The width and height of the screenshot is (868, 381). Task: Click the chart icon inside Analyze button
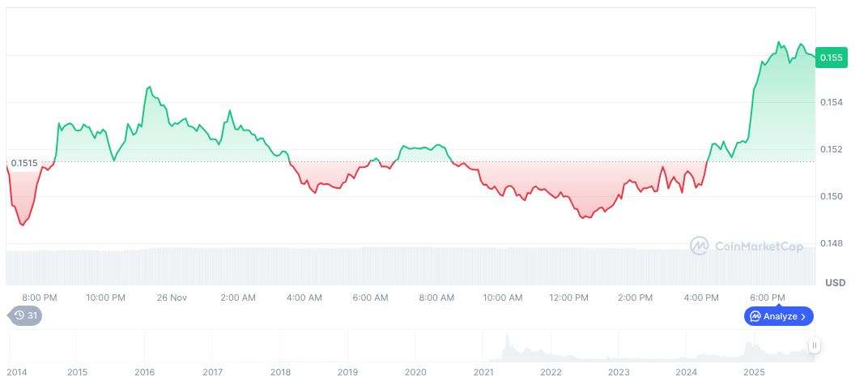(755, 317)
